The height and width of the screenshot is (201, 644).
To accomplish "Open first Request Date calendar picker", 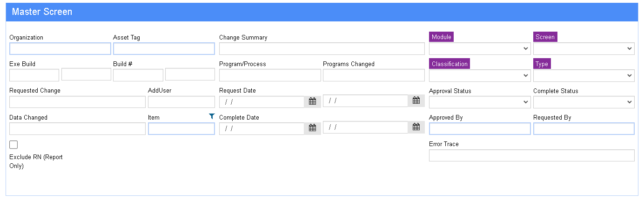I will [x=313, y=101].
